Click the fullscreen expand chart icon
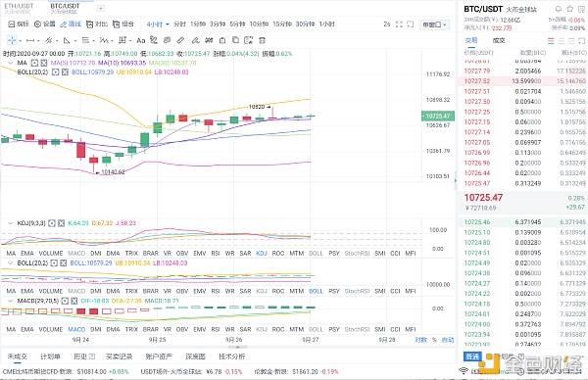 399,24
